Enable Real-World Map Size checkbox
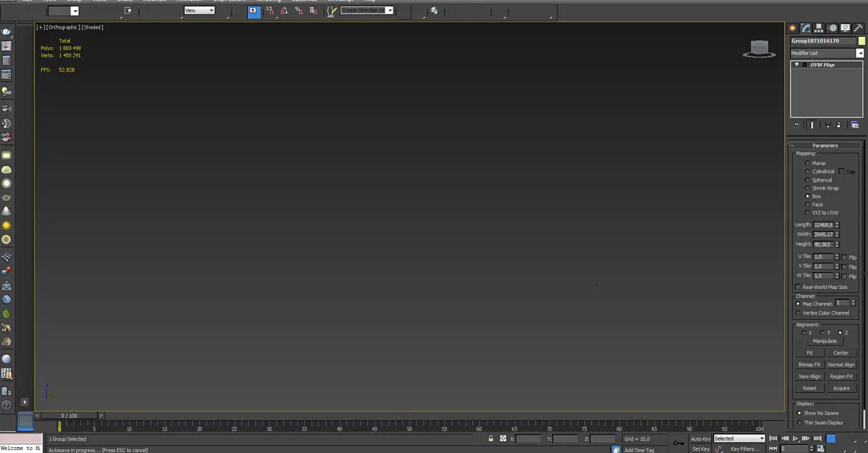This screenshot has height=453, width=868. (797, 287)
